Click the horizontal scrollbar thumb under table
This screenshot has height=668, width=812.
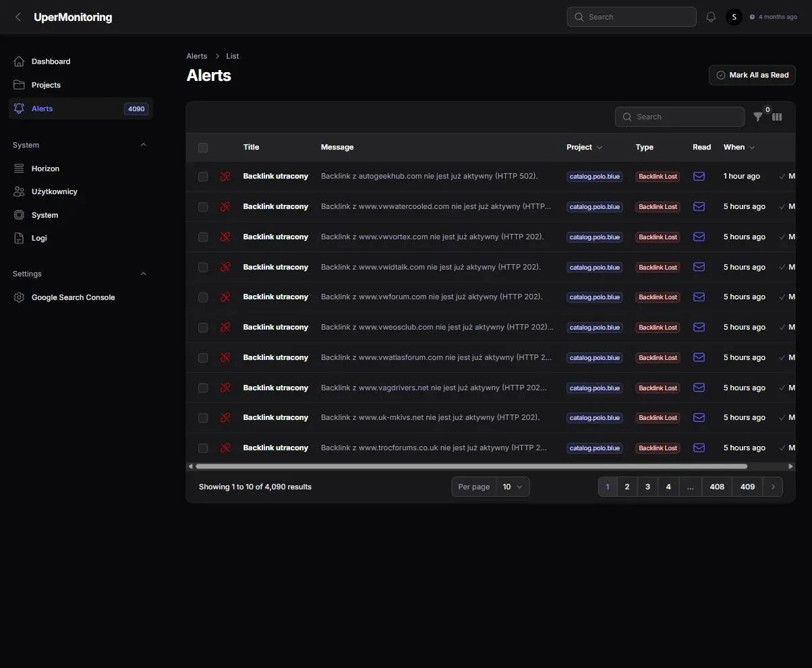471,466
